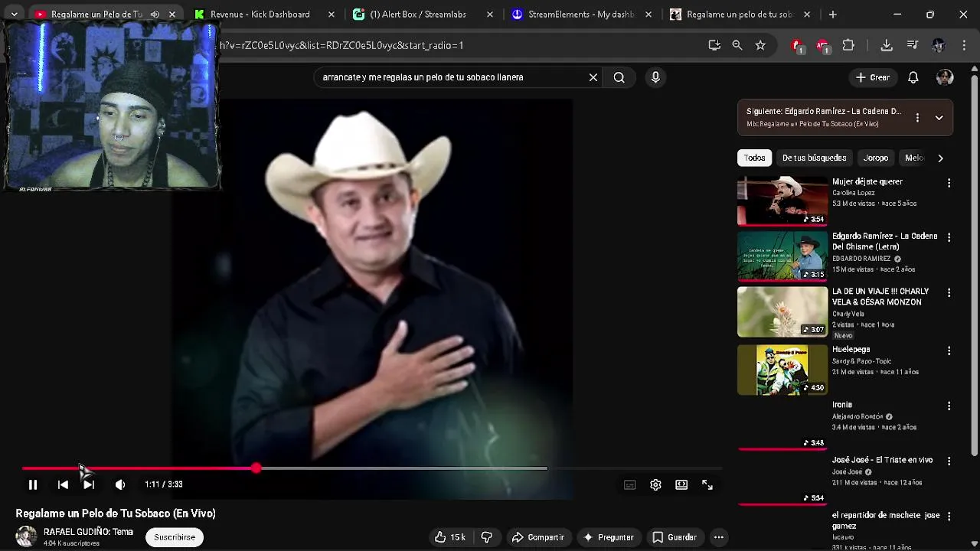980x551 pixels.
Task: Select the Todos filter chip
Action: pos(754,158)
